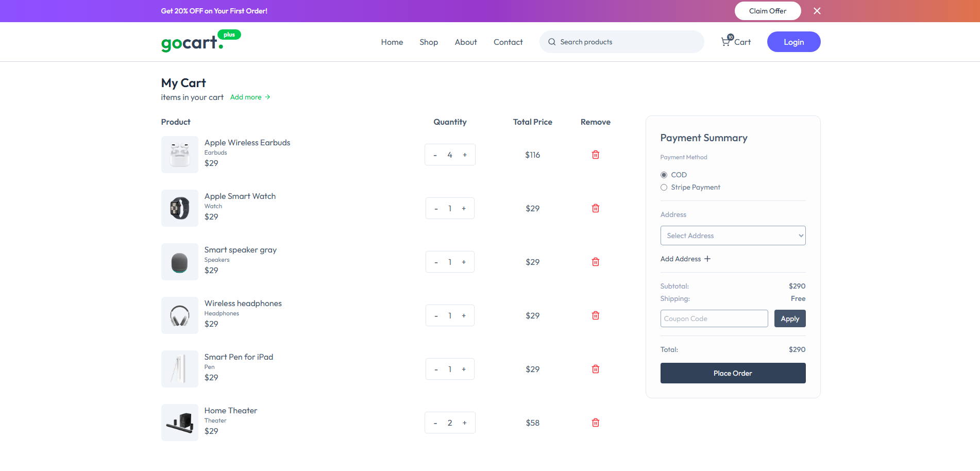Decrease Home Theater quantity
980x471 pixels.
pyautogui.click(x=435, y=423)
